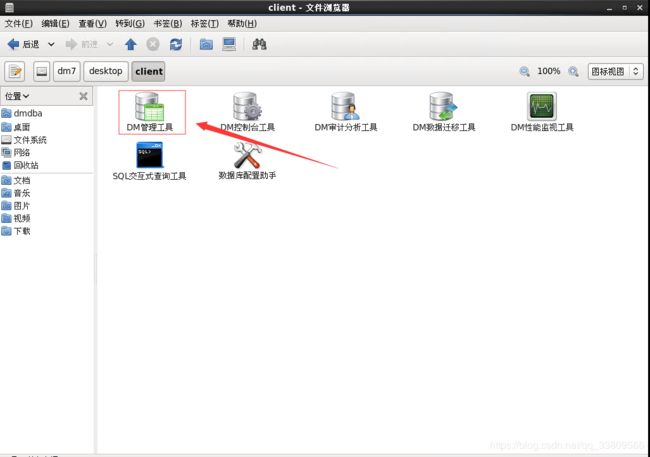650x457 pixels.
Task: Toggle the location text entry button
Action: click(x=15, y=71)
